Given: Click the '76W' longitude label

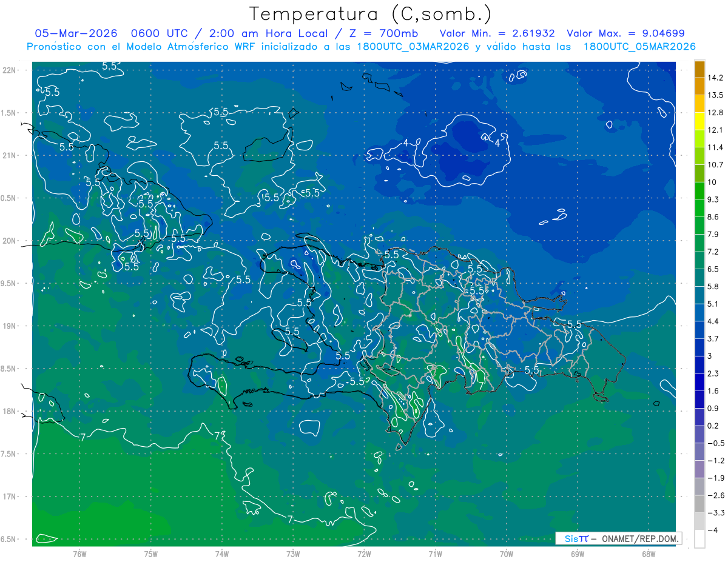Looking at the screenshot, I should click(x=79, y=554).
